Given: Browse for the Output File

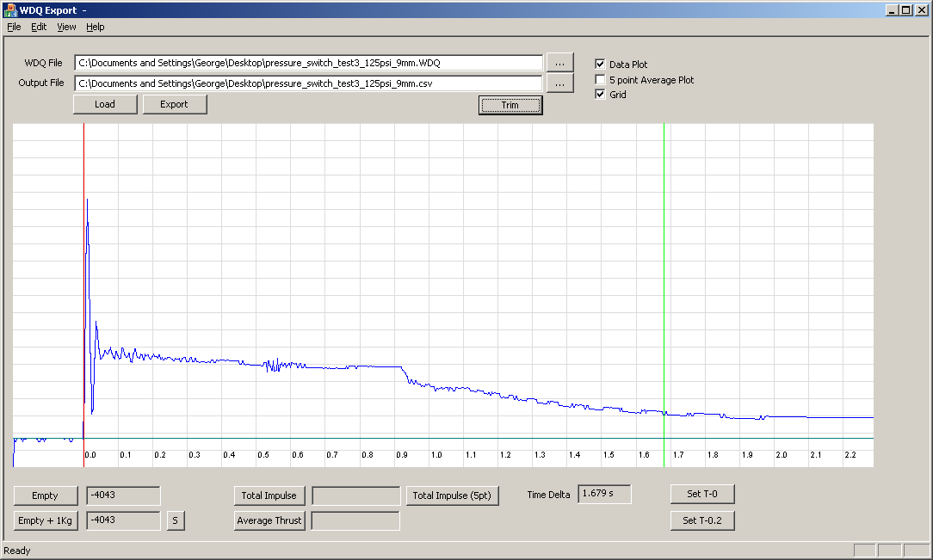Looking at the screenshot, I should click(x=560, y=83).
